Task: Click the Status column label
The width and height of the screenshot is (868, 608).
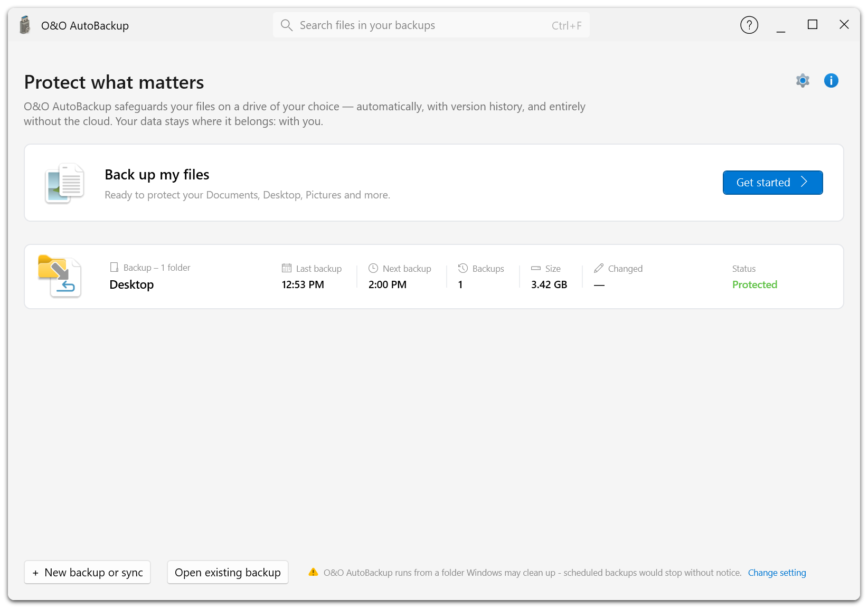Action: pyautogui.click(x=744, y=269)
